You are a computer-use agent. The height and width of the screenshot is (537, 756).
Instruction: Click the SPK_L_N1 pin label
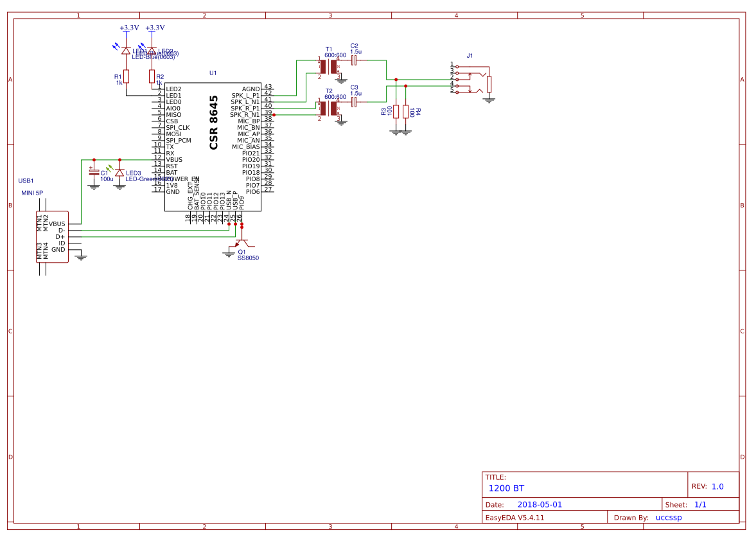click(x=245, y=102)
